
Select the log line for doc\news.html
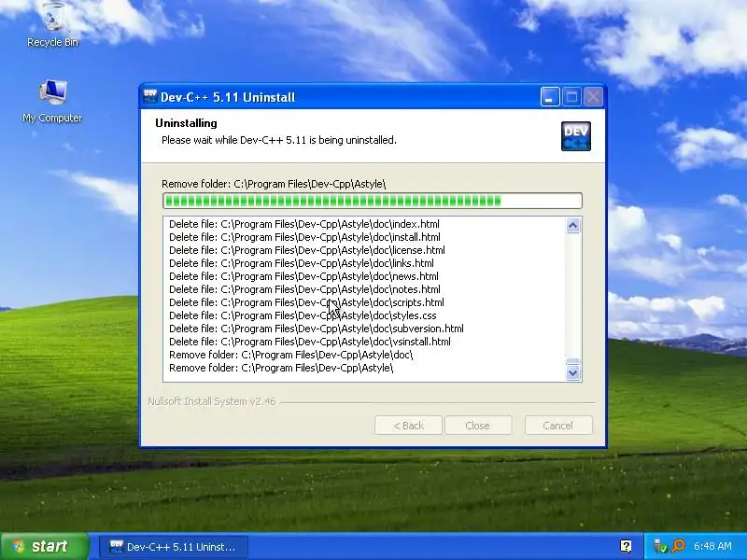pyautogui.click(x=303, y=276)
